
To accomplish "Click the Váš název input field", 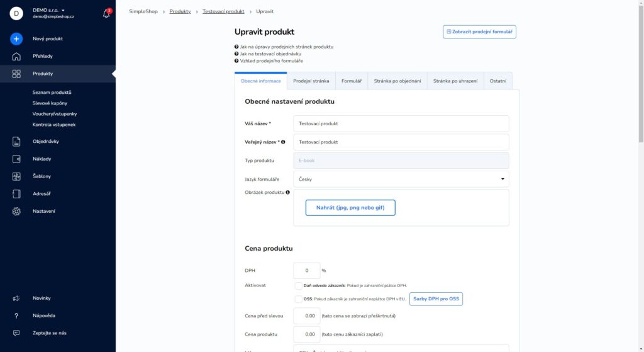I will [401, 124].
